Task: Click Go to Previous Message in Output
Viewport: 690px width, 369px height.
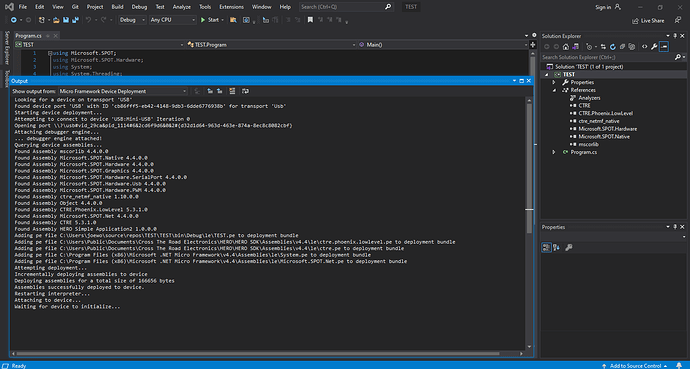Action: pos(210,91)
